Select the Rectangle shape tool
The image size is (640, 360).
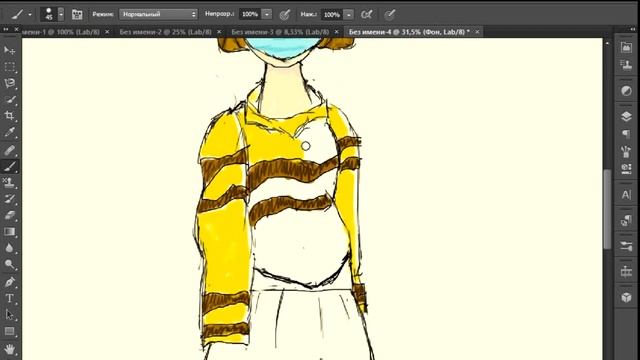(9, 331)
